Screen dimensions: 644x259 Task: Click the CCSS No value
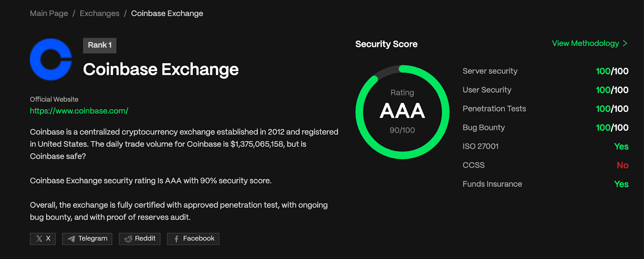tap(623, 165)
